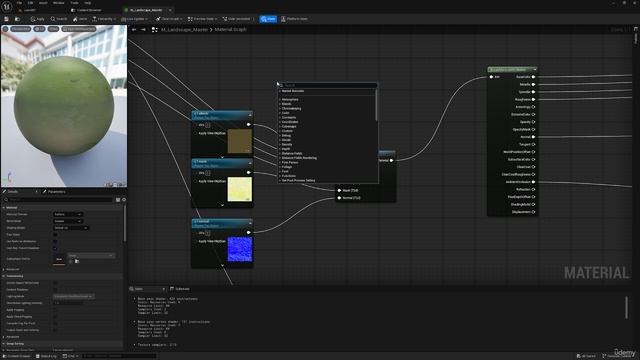Viewport: 640px width, 360px height.
Task: Expand the Functions category
Action: coord(288,176)
